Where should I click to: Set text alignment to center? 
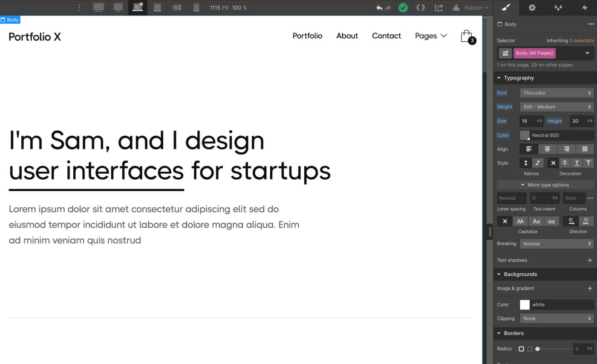click(548, 149)
